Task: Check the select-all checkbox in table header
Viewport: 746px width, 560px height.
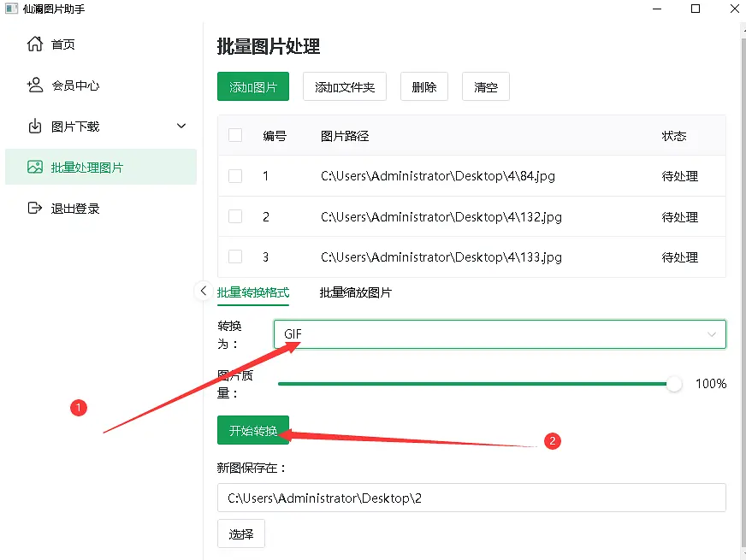Action: point(235,136)
